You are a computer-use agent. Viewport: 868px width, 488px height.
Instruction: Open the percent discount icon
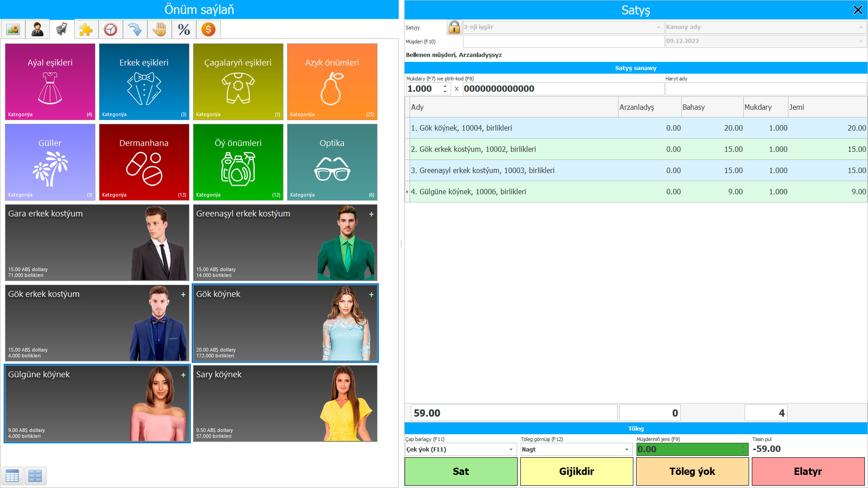(x=184, y=30)
